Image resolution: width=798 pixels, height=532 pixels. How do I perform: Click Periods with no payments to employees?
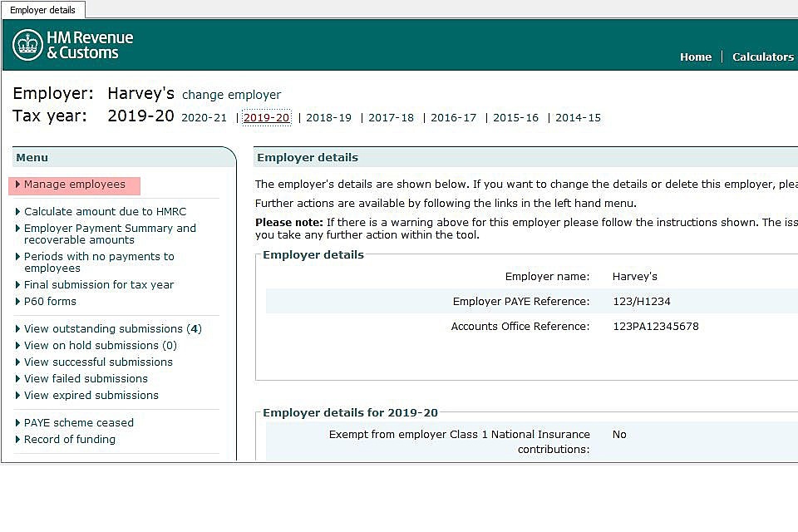pos(99,262)
